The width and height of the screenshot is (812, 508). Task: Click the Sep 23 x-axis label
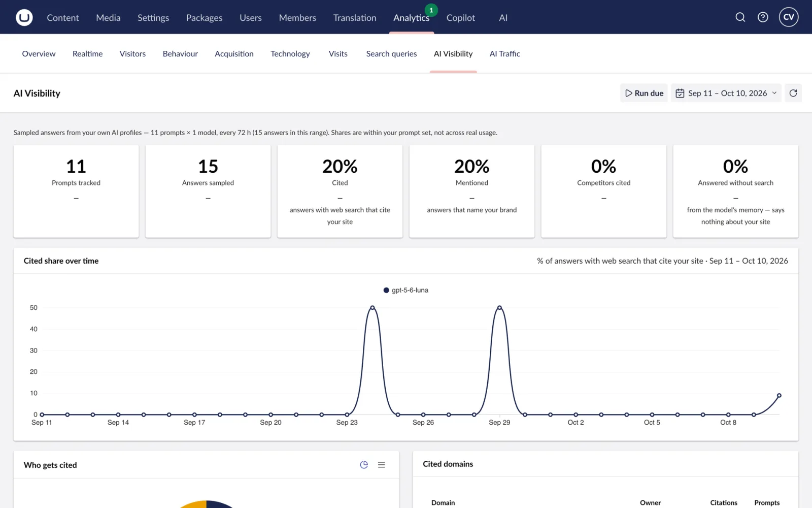(347, 422)
